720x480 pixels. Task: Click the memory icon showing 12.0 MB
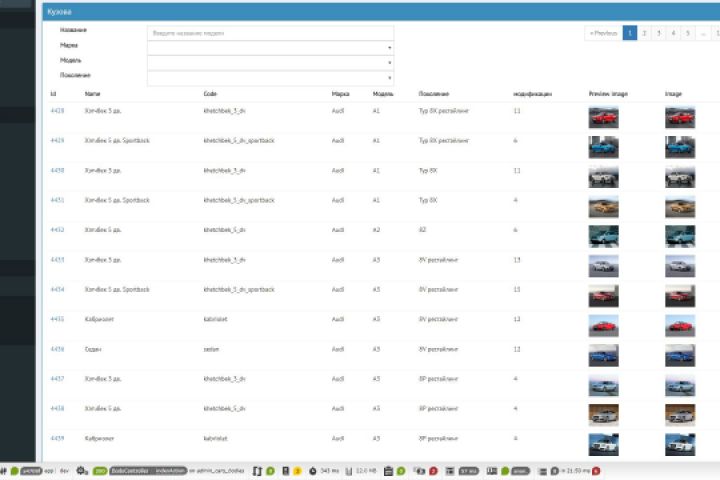[x=349, y=471]
